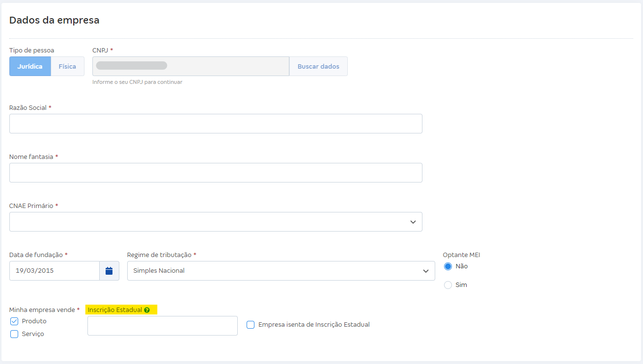Click the highlighted Inscrição Estadual label
643x364 pixels.
click(115, 310)
